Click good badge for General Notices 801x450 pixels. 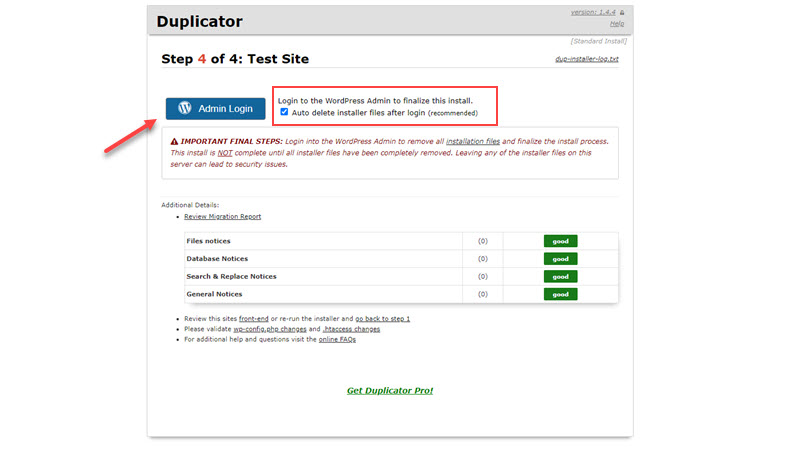pos(560,294)
